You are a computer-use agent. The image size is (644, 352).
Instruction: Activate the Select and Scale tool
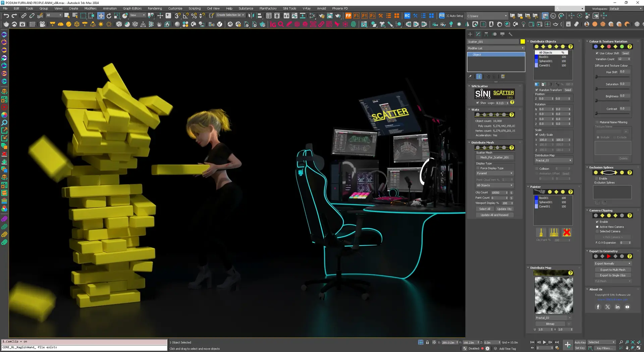117,16
